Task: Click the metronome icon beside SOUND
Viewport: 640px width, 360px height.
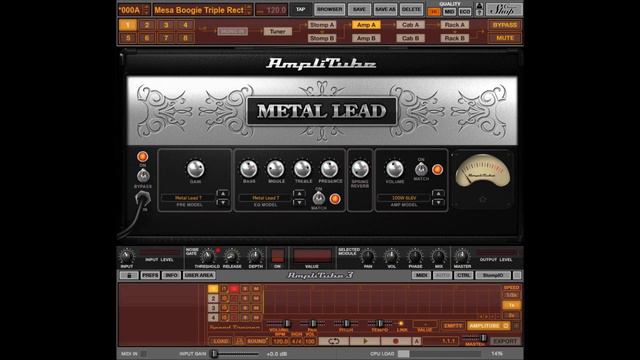Action: pyautogui.click(x=240, y=341)
